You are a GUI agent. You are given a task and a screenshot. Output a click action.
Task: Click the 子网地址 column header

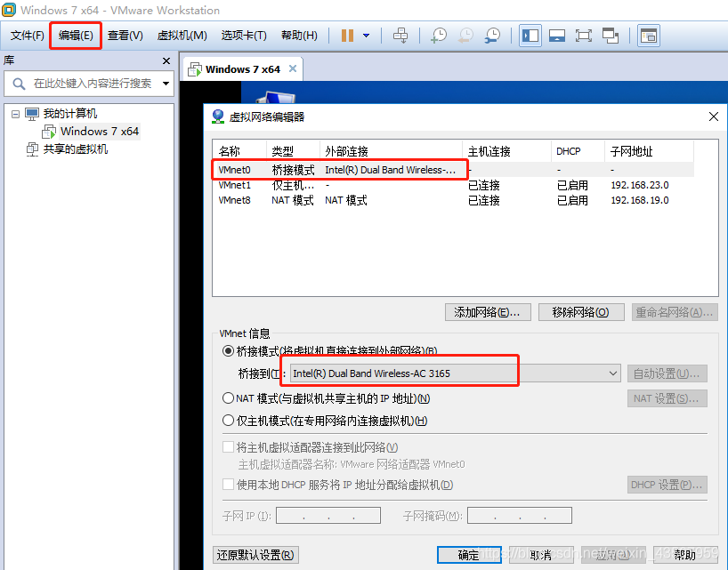click(x=649, y=151)
